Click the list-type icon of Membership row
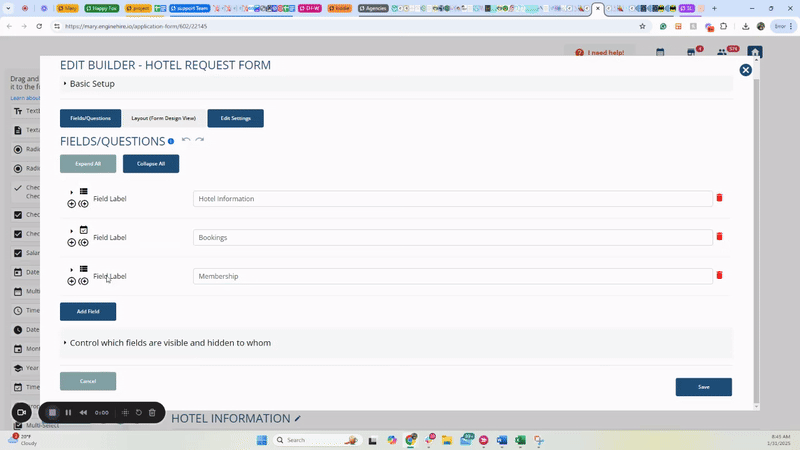The width and height of the screenshot is (800, 450). (84, 269)
